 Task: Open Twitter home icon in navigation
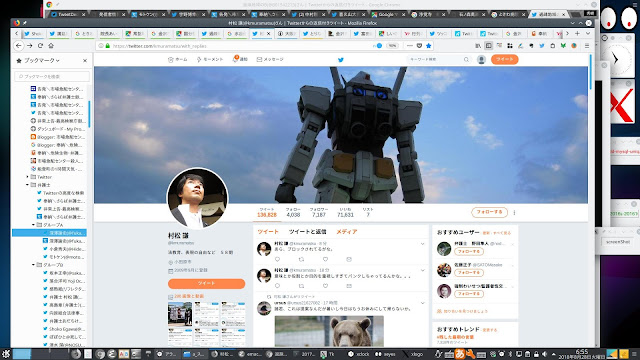[x=178, y=60]
